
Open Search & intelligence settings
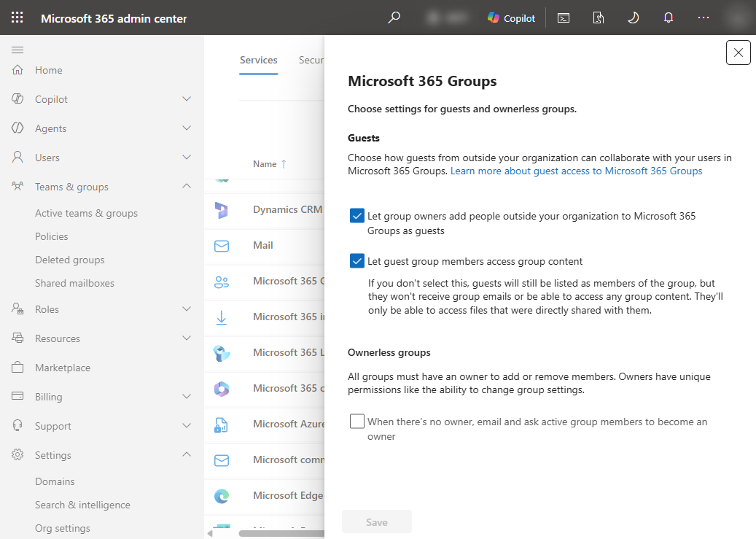point(82,505)
